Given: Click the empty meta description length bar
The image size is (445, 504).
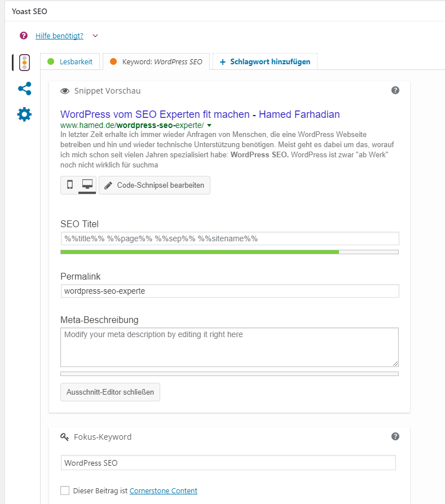Looking at the screenshot, I should coord(230,374).
